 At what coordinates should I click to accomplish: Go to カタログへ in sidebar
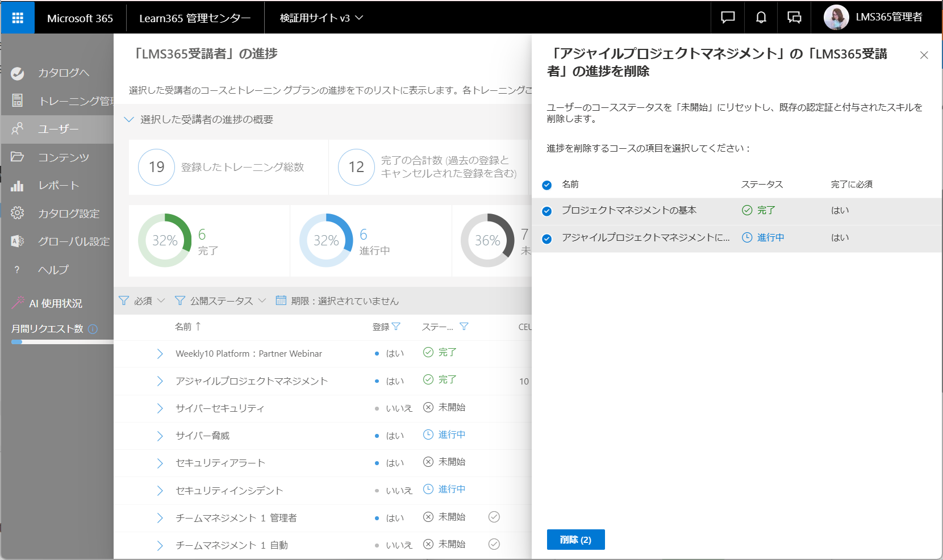pyautogui.click(x=64, y=73)
